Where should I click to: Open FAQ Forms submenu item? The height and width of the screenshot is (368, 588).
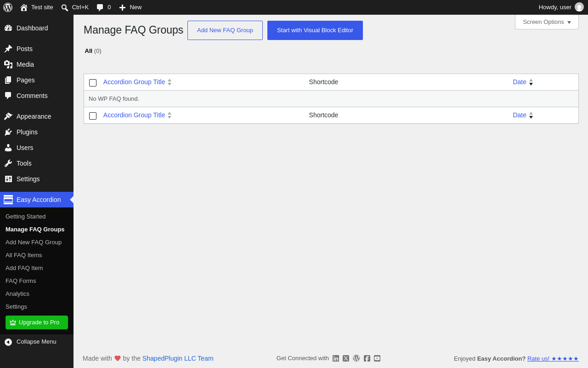(x=21, y=281)
